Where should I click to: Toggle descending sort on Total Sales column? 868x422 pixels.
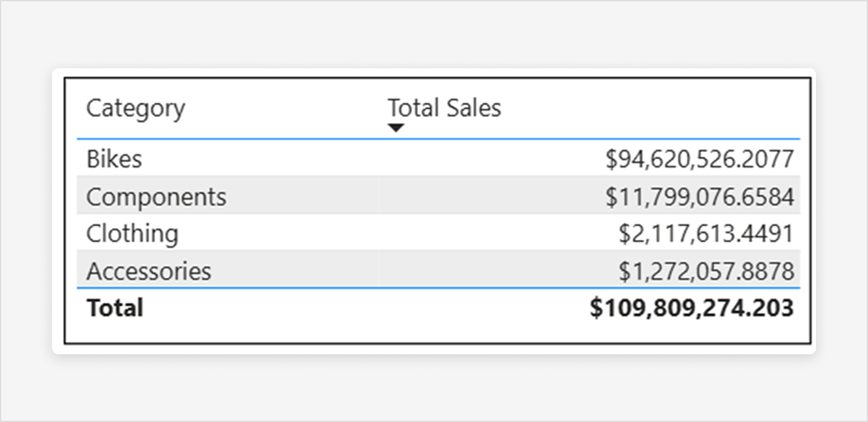(395, 127)
